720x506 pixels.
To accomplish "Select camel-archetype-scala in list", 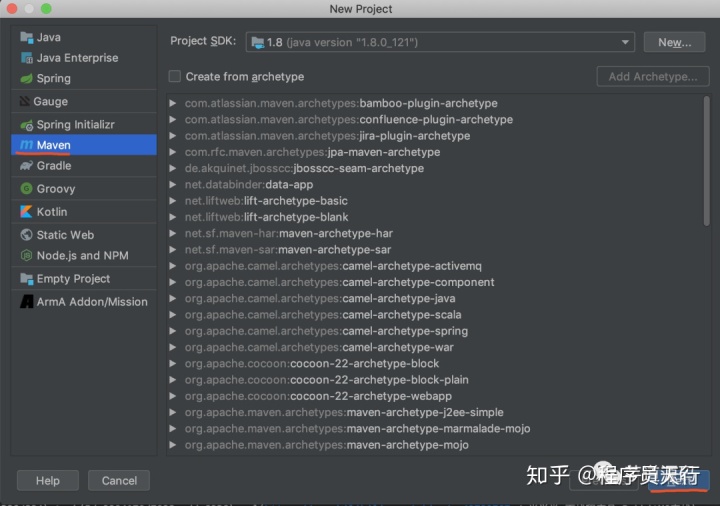I will click(x=323, y=315).
